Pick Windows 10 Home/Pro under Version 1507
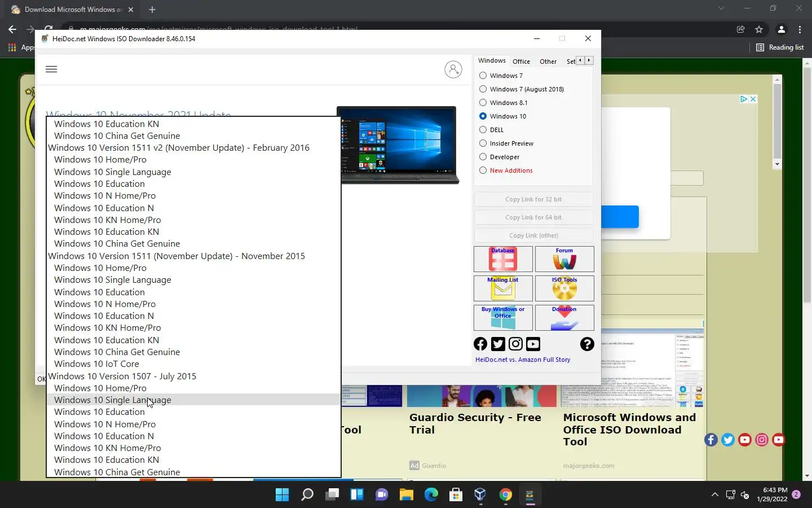 [x=193, y=388]
